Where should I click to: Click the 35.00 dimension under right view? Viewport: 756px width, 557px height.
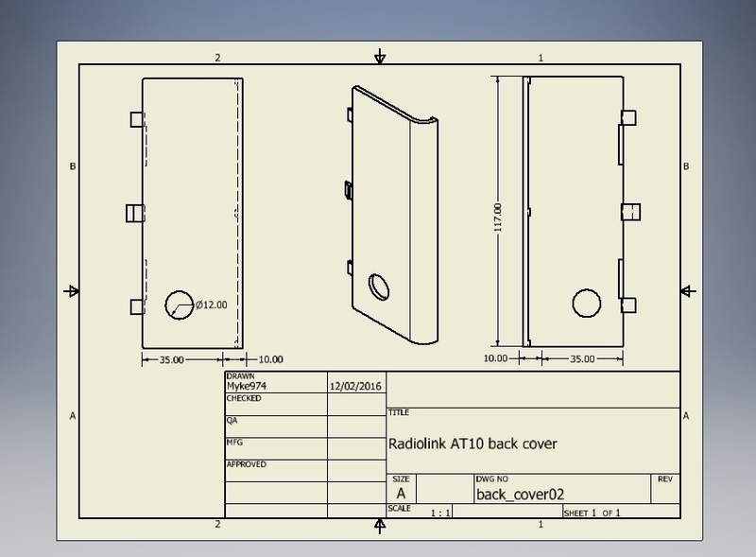pyautogui.click(x=583, y=359)
